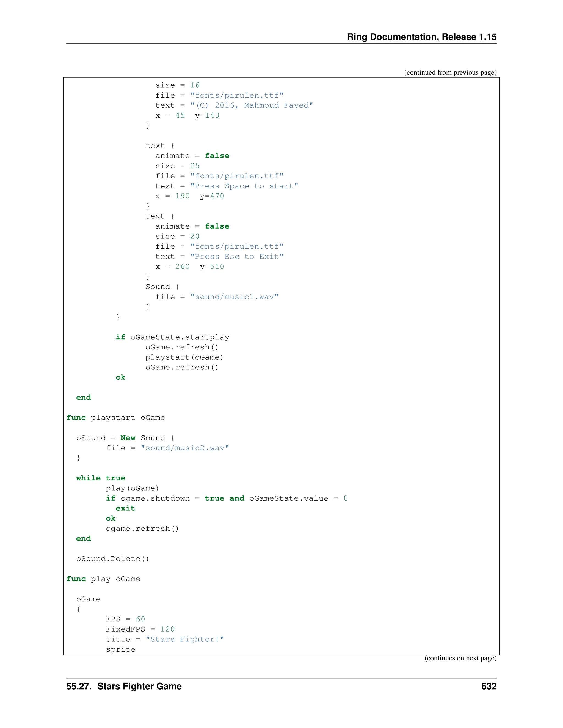Click the 'func play oGame' line

tap(103, 579)
